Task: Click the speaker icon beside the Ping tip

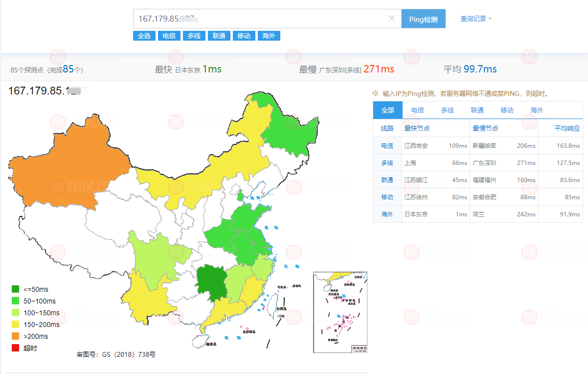Action: click(377, 95)
